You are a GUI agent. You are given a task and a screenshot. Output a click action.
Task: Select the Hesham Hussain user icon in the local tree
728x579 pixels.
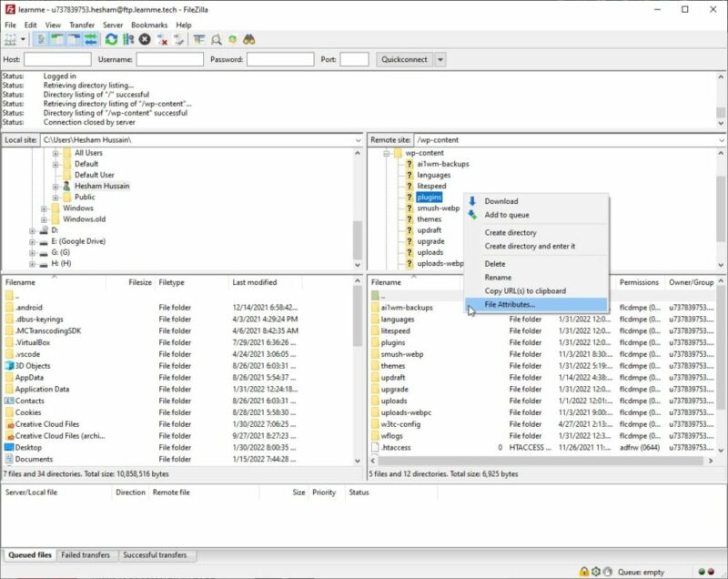(66, 186)
